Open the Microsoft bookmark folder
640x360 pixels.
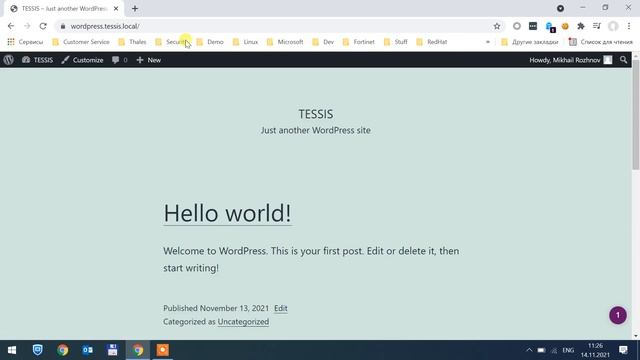pyautogui.click(x=284, y=42)
